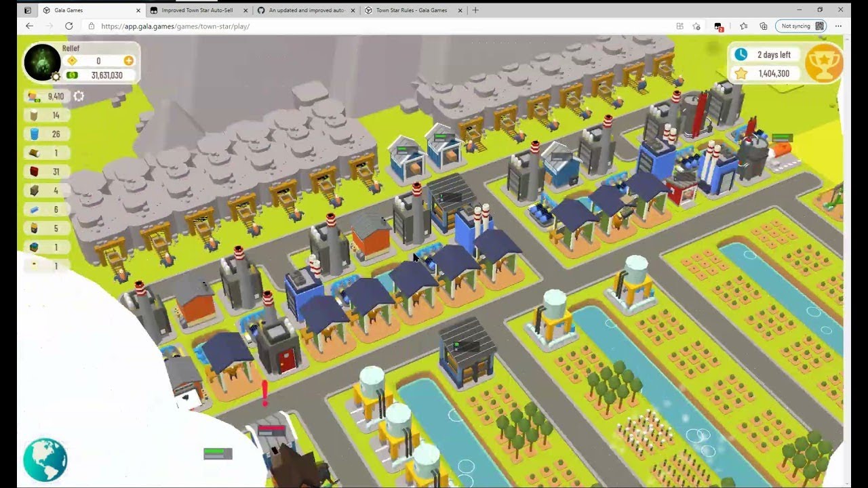Select the red inventory item with count 31
Viewport: 868px width, 488px height.
pos(46,171)
